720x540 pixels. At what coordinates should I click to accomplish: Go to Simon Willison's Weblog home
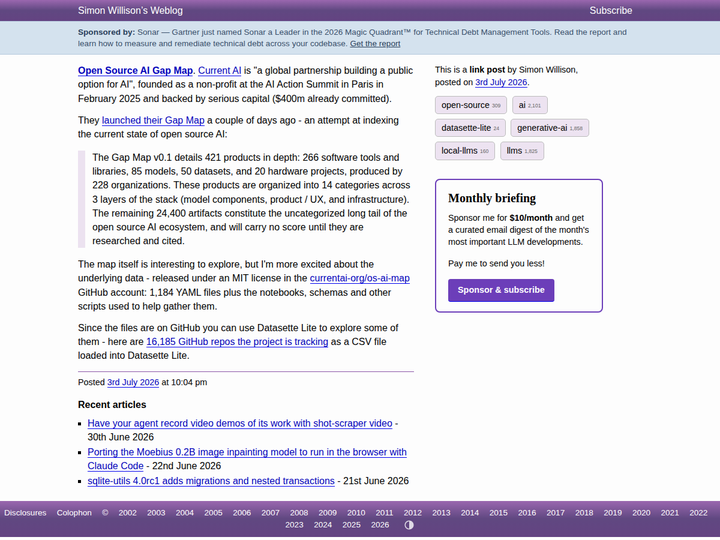click(x=130, y=11)
